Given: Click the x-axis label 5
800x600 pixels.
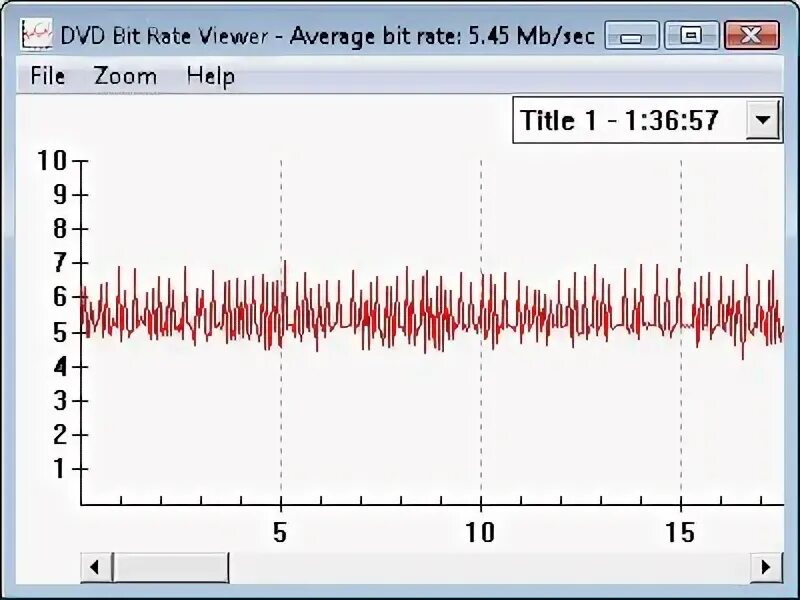Looking at the screenshot, I should click(280, 533).
